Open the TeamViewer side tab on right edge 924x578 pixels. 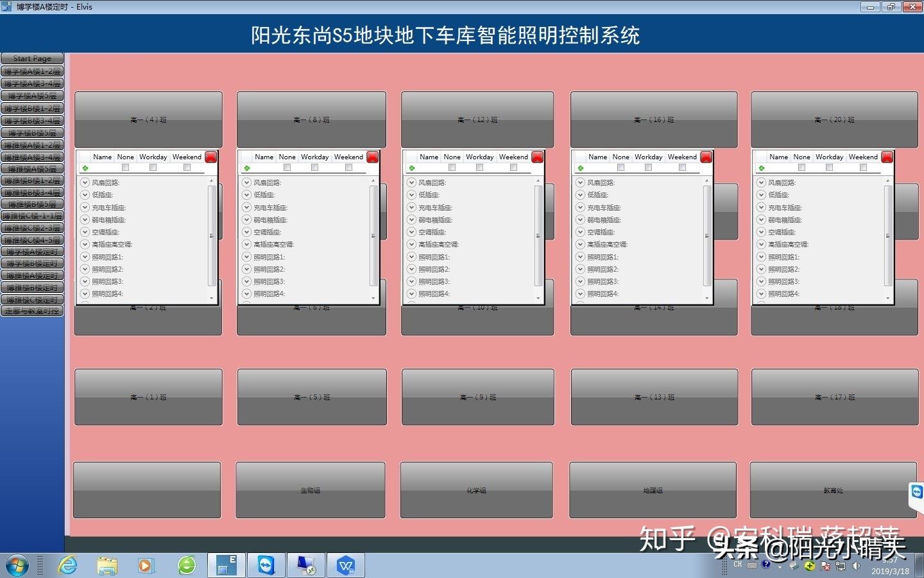[x=916, y=492]
